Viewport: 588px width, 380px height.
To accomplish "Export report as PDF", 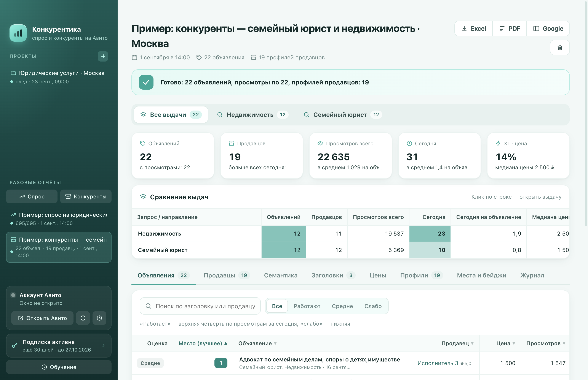I will click(x=510, y=29).
